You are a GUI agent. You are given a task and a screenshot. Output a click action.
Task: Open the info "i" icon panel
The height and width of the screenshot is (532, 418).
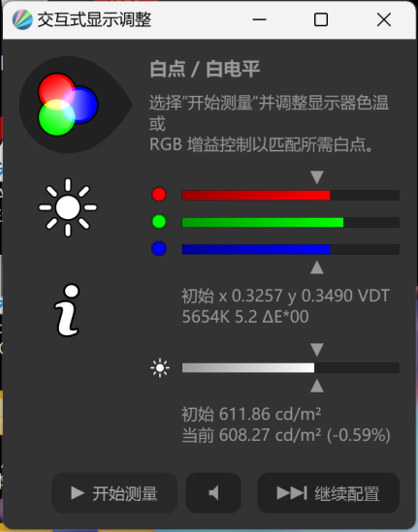(68, 310)
